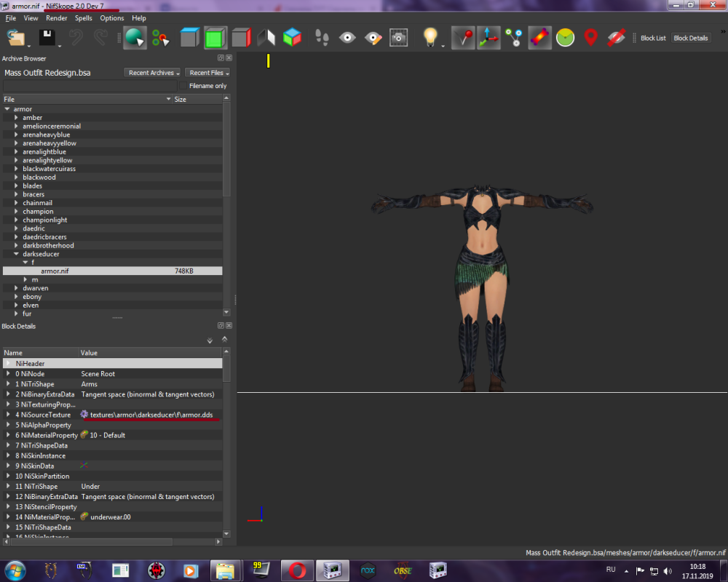This screenshot has height=582, width=728.
Task: Click the Redo arrow icon
Action: point(100,38)
